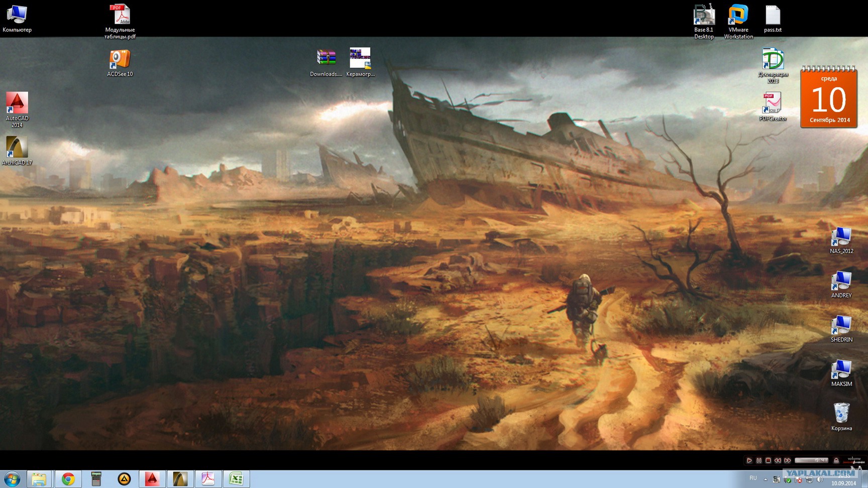Screen dimensions: 868x488
Task: Click the calendar gadget showing 10 Сентябрь 2014
Action: coord(829,97)
